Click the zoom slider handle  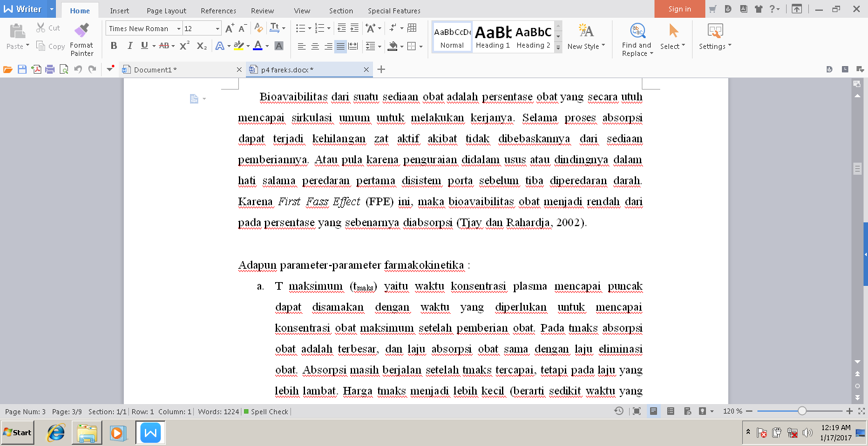(x=802, y=412)
